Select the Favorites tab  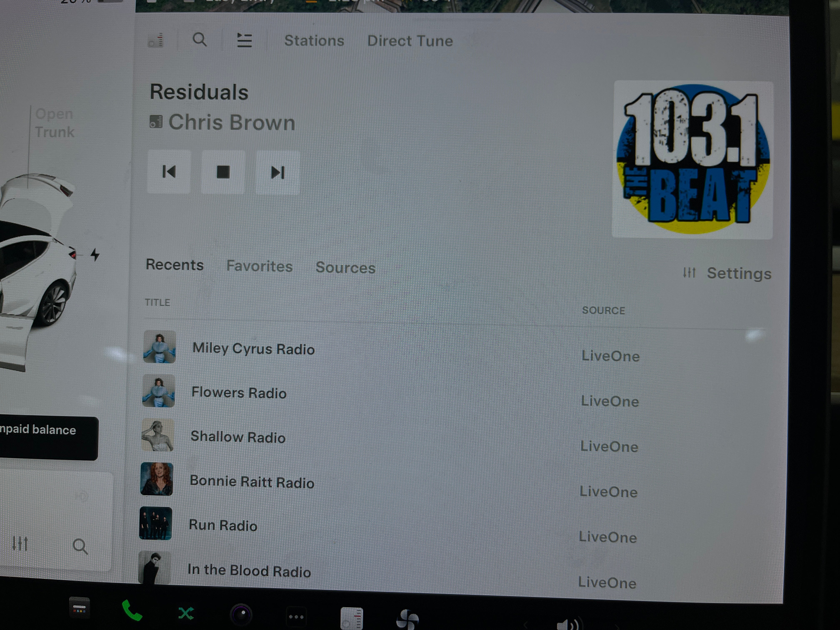click(x=259, y=266)
